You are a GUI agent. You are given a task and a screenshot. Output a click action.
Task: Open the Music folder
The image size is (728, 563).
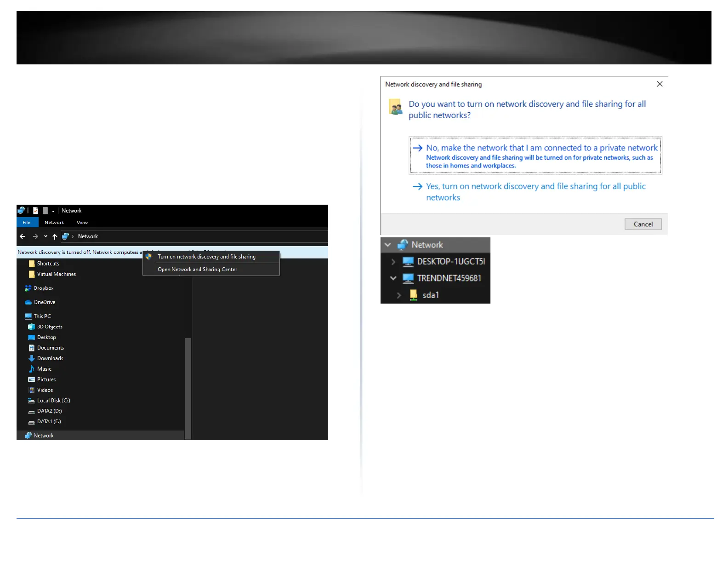pyautogui.click(x=44, y=369)
